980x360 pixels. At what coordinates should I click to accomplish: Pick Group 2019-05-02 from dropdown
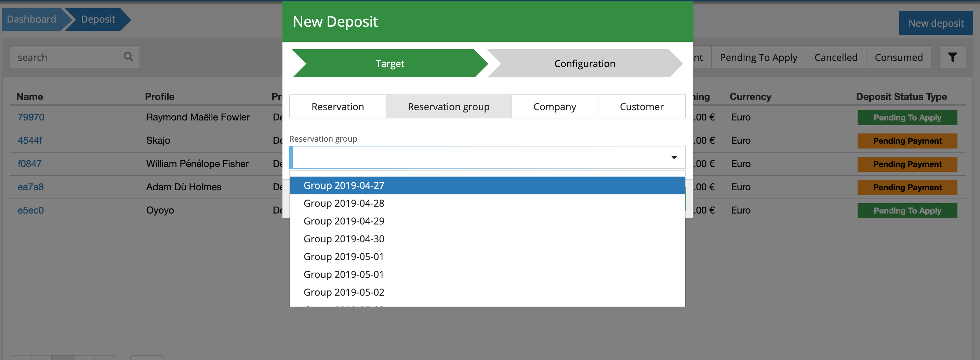[344, 292]
